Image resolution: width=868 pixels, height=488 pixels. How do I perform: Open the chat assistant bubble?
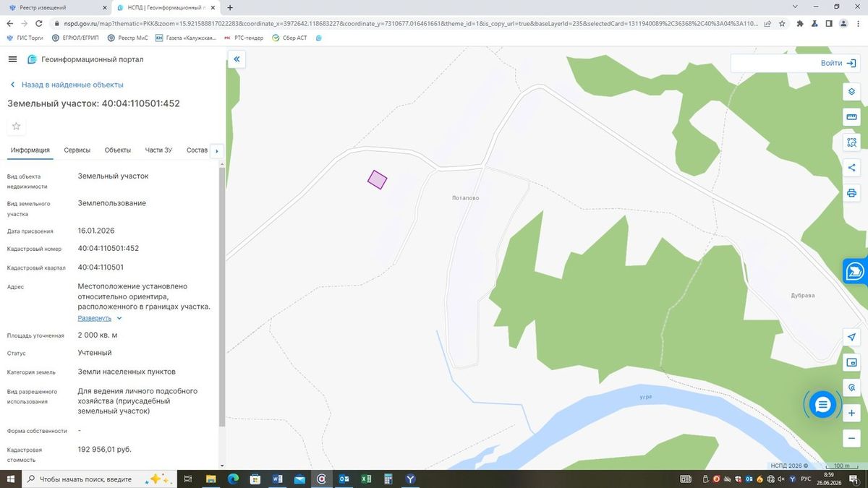822,405
